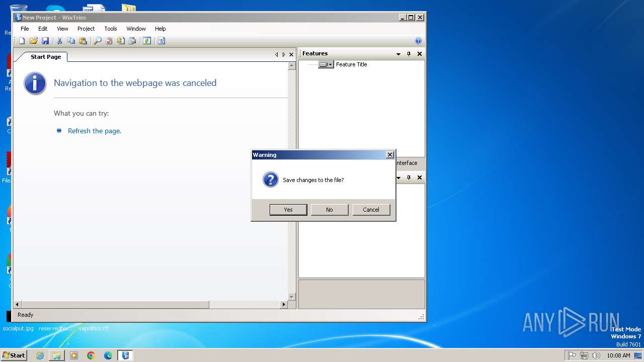Open Windows Media Player taskbar icon
Image resolution: width=644 pixels, height=362 pixels.
pos(74,355)
